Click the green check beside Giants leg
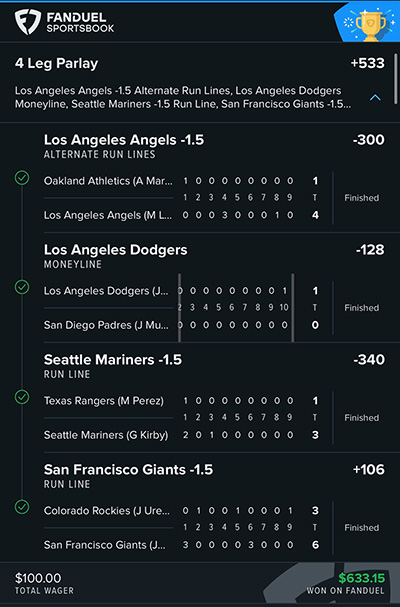 tap(22, 507)
